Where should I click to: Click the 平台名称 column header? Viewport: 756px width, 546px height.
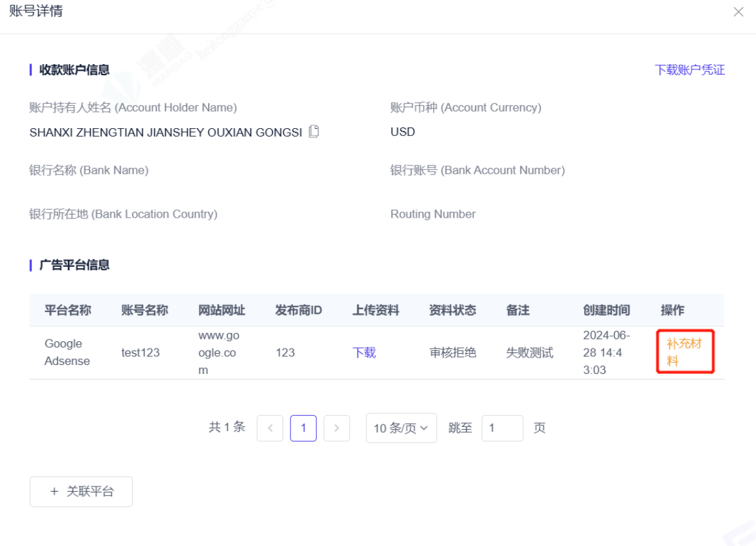(x=67, y=310)
